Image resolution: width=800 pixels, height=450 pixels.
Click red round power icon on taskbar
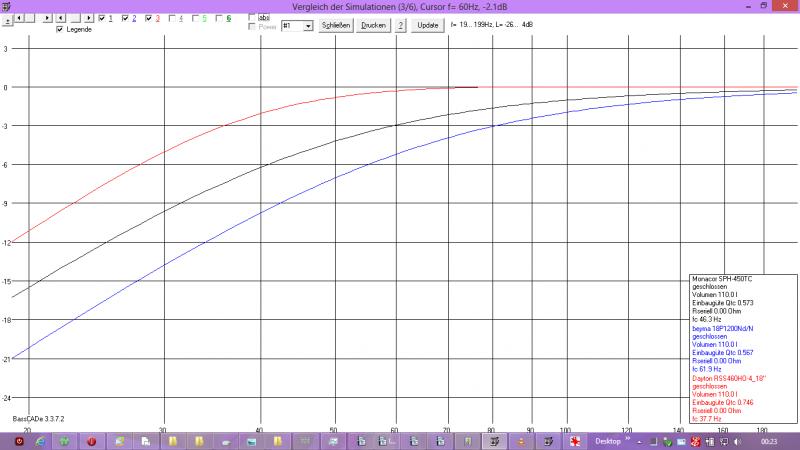91,441
